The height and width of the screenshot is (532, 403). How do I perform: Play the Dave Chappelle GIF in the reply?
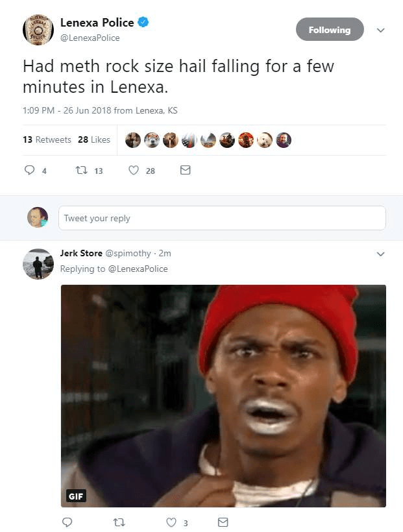pyautogui.click(x=221, y=389)
